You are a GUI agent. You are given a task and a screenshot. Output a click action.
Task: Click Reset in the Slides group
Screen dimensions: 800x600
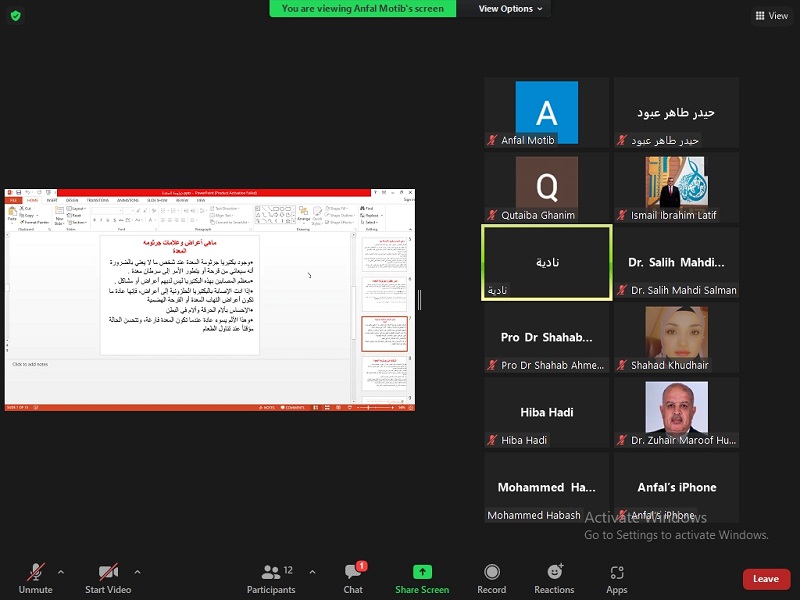(74, 215)
